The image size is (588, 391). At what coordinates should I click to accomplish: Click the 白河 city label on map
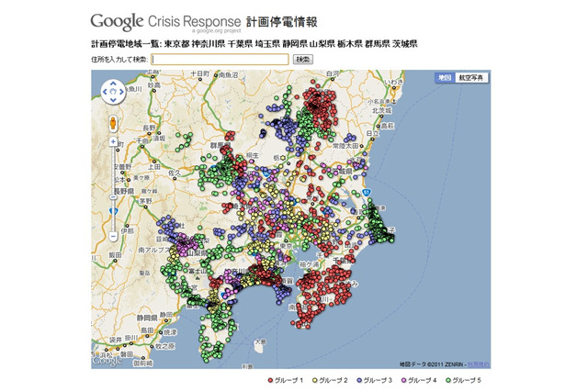point(333,73)
